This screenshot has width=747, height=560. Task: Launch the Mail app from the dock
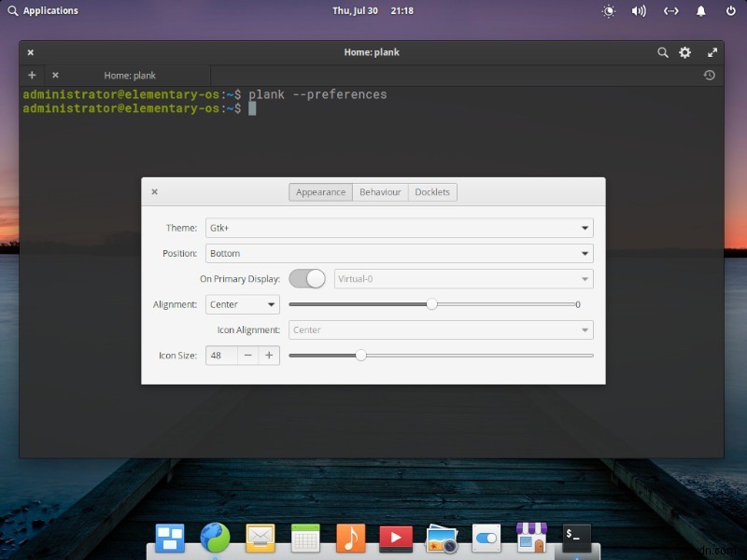point(260,538)
